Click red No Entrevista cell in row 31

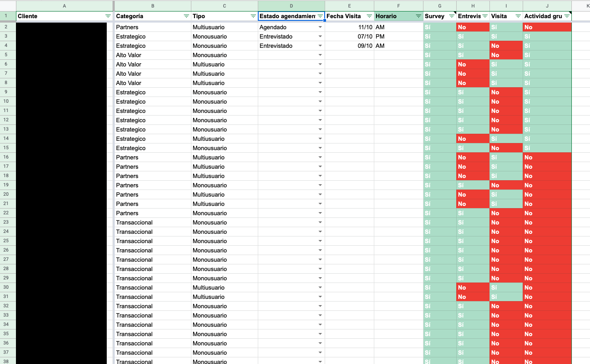tap(473, 297)
